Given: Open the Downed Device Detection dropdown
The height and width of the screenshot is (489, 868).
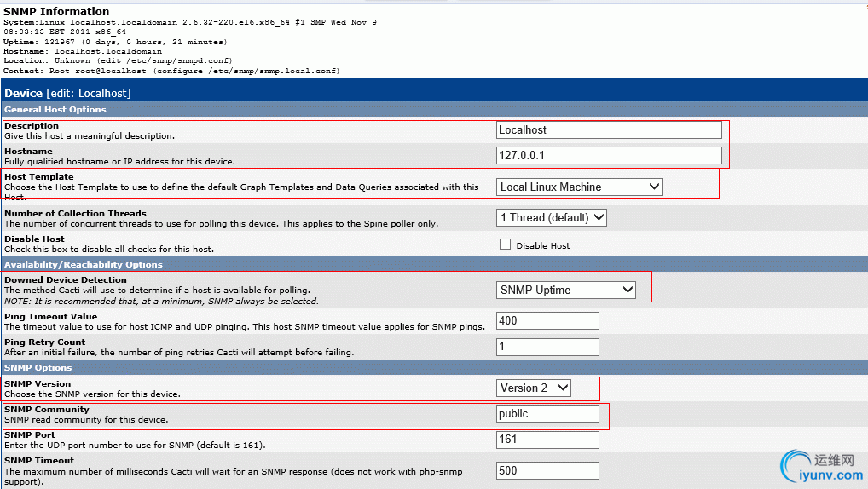Looking at the screenshot, I should [566, 290].
